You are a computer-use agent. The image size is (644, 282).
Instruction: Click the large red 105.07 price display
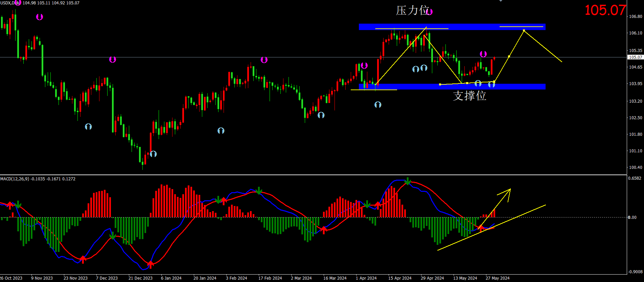tap(605, 10)
